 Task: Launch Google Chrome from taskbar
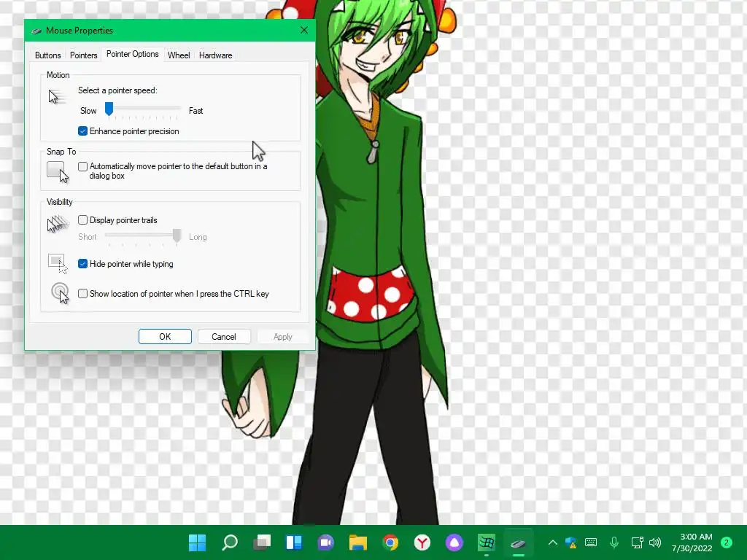(x=390, y=542)
